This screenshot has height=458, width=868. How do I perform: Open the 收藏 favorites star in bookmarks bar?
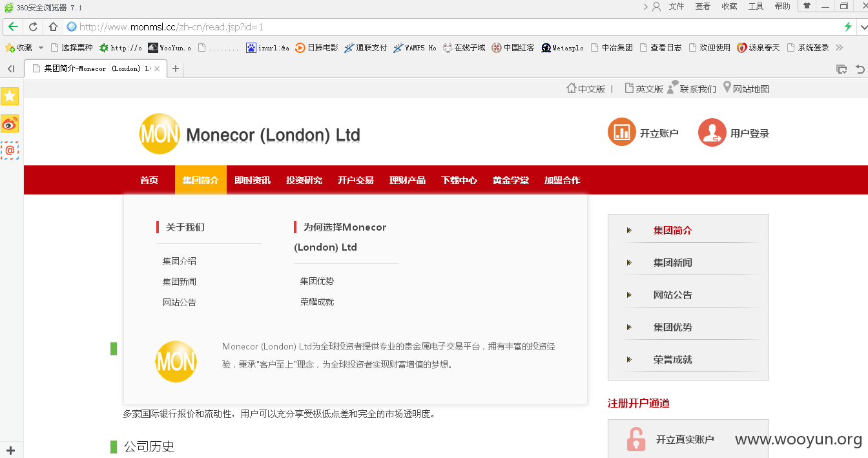[x=19, y=48]
